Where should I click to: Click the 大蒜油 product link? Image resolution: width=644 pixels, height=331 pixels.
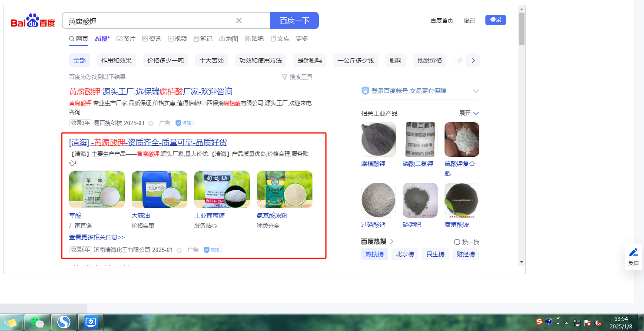[x=141, y=215]
